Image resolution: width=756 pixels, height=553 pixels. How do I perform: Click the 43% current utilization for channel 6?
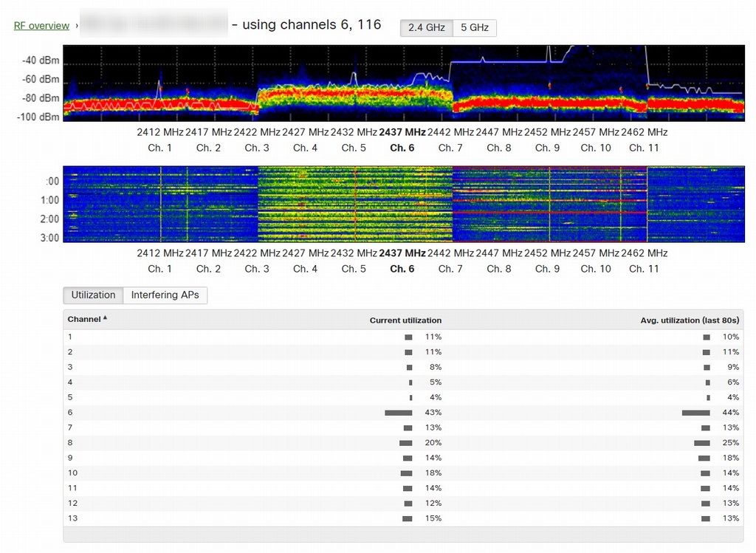click(x=433, y=412)
